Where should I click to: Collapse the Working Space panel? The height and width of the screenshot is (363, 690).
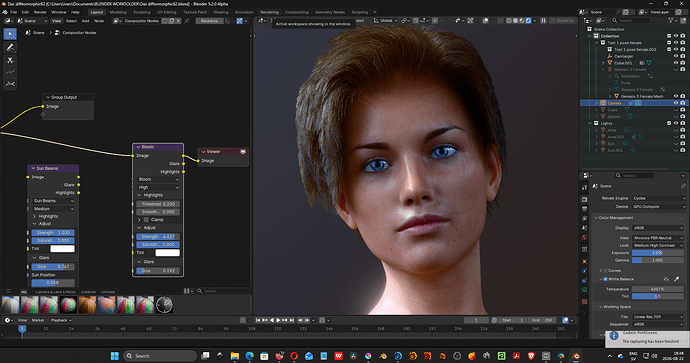point(617,307)
